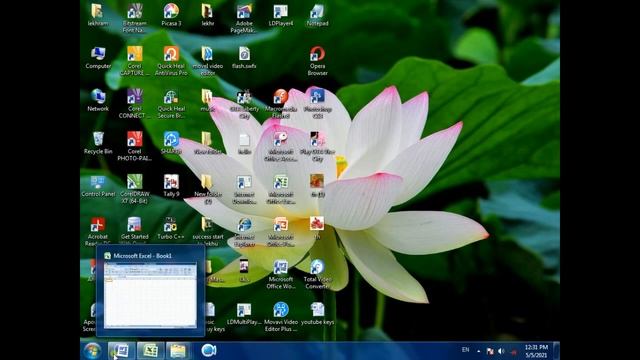Open the Action Center flag icon

click(x=490, y=351)
